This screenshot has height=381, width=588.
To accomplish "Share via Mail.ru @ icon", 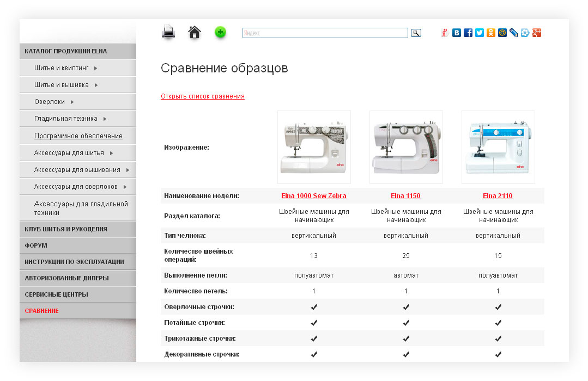I will click(x=502, y=33).
